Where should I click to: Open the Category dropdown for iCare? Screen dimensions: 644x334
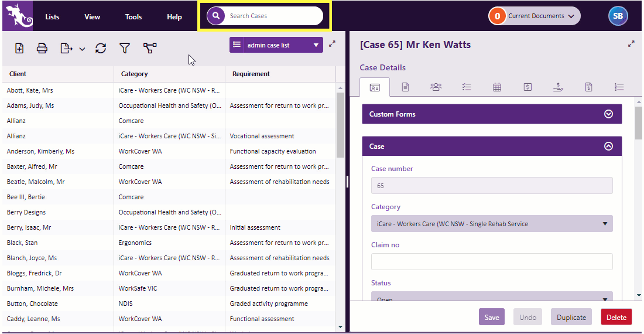click(x=492, y=224)
